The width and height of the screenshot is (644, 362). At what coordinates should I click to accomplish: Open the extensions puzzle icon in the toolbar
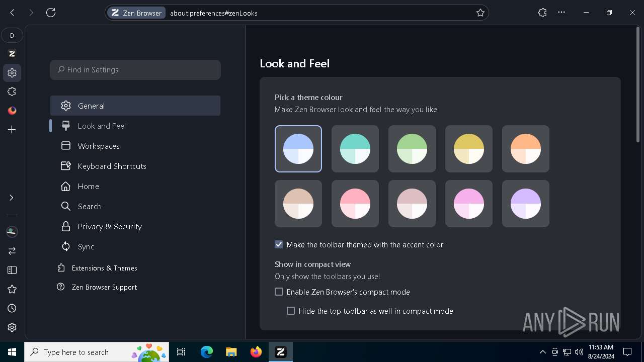tap(542, 13)
